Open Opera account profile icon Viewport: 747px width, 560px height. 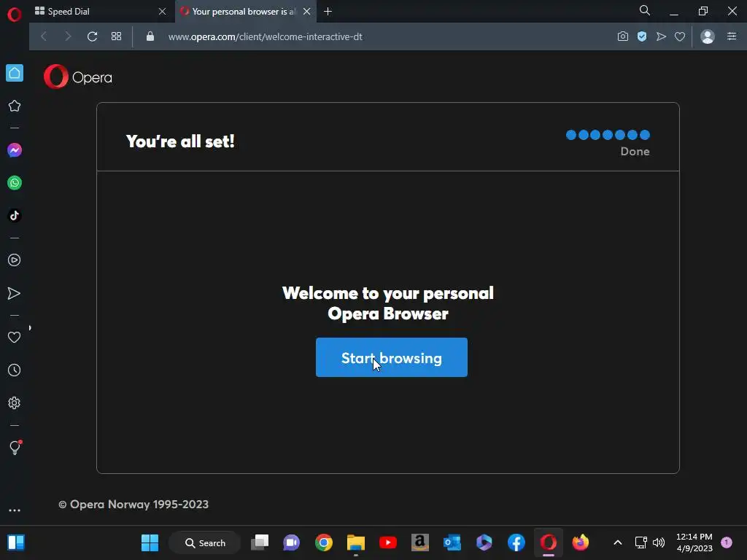point(708,36)
